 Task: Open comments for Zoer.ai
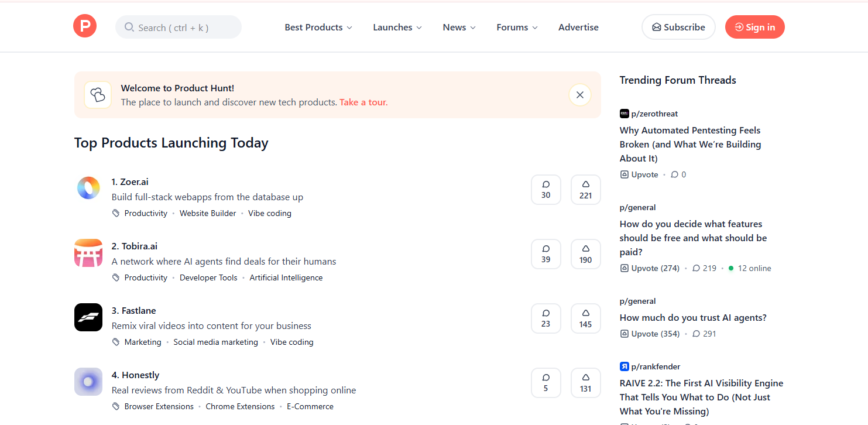pyautogui.click(x=545, y=190)
